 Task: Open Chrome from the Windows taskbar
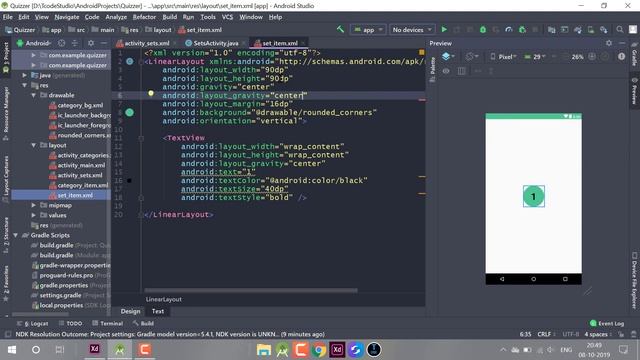(318, 350)
